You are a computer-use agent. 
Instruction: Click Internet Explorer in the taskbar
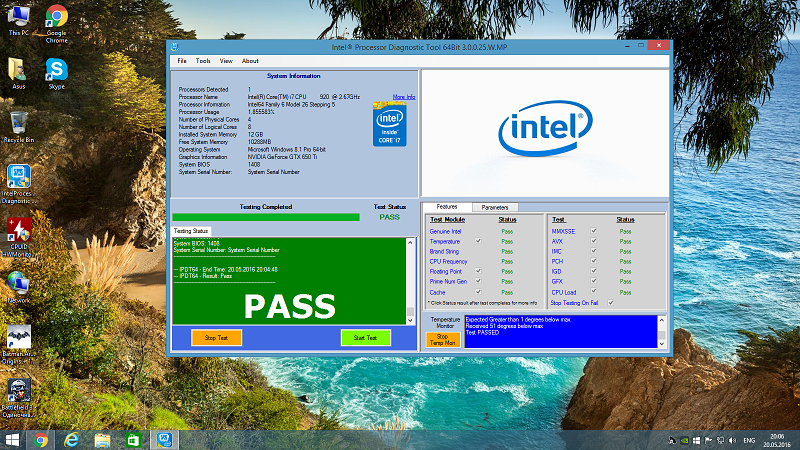72,440
